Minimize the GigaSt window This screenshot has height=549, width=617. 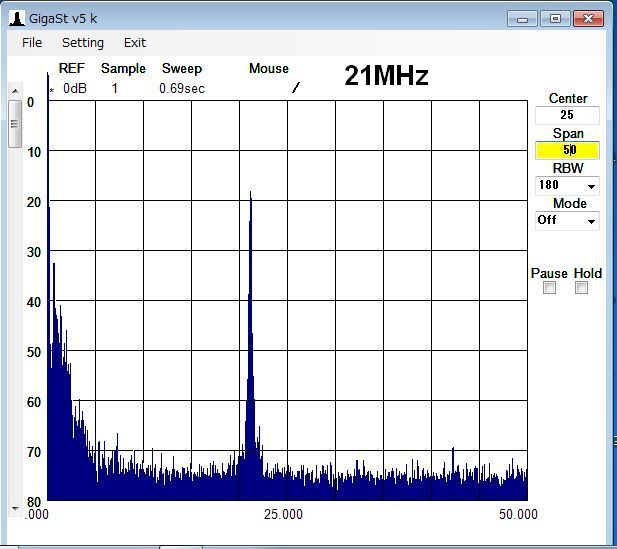521,18
